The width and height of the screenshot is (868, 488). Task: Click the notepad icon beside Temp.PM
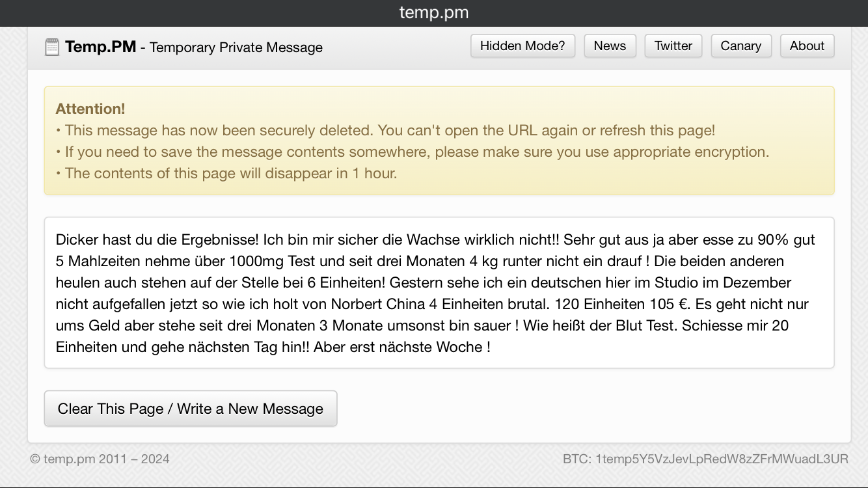tap(51, 47)
